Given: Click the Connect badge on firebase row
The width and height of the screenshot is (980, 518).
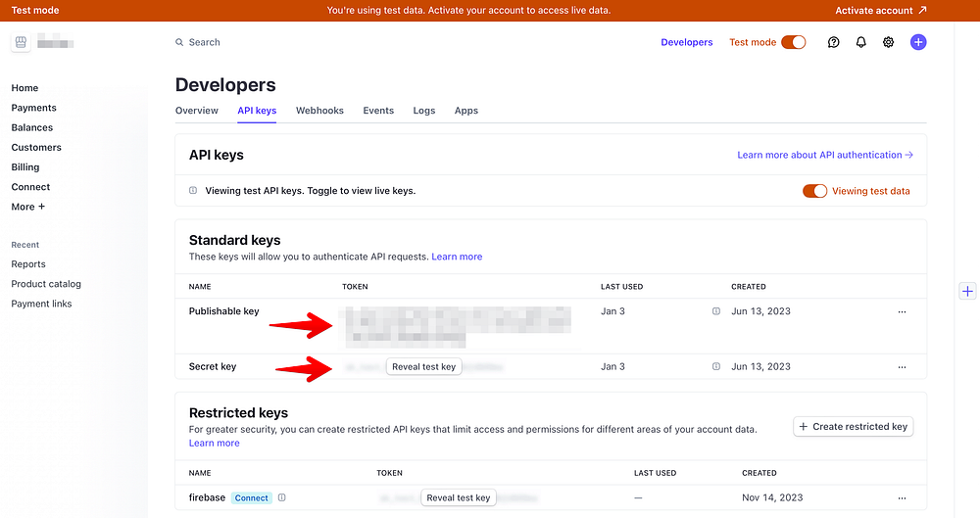Looking at the screenshot, I should click(x=251, y=498).
